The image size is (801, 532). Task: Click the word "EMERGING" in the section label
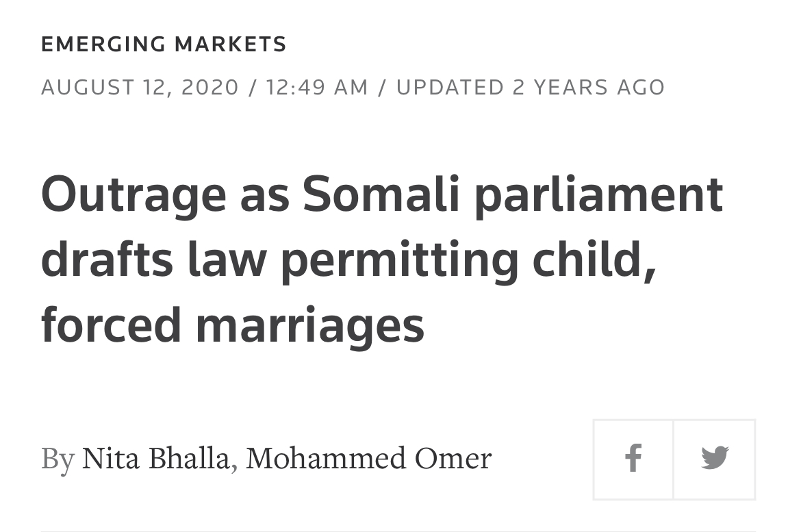103,44
